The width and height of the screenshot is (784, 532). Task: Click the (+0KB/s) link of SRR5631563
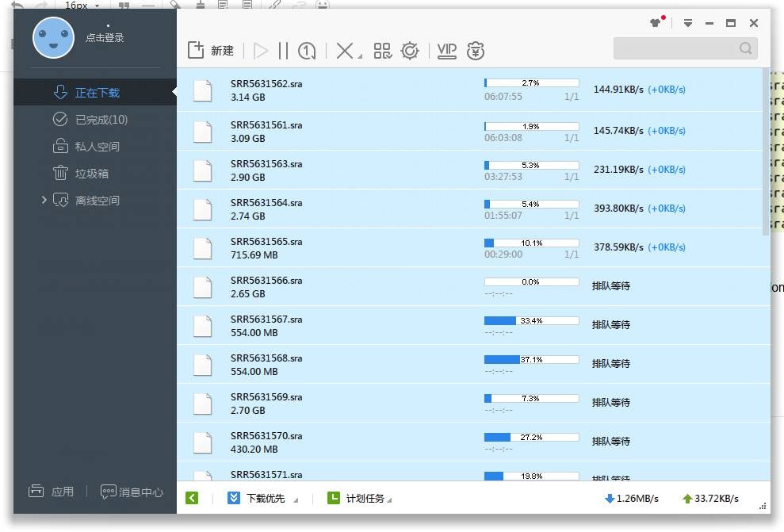pyautogui.click(x=667, y=170)
